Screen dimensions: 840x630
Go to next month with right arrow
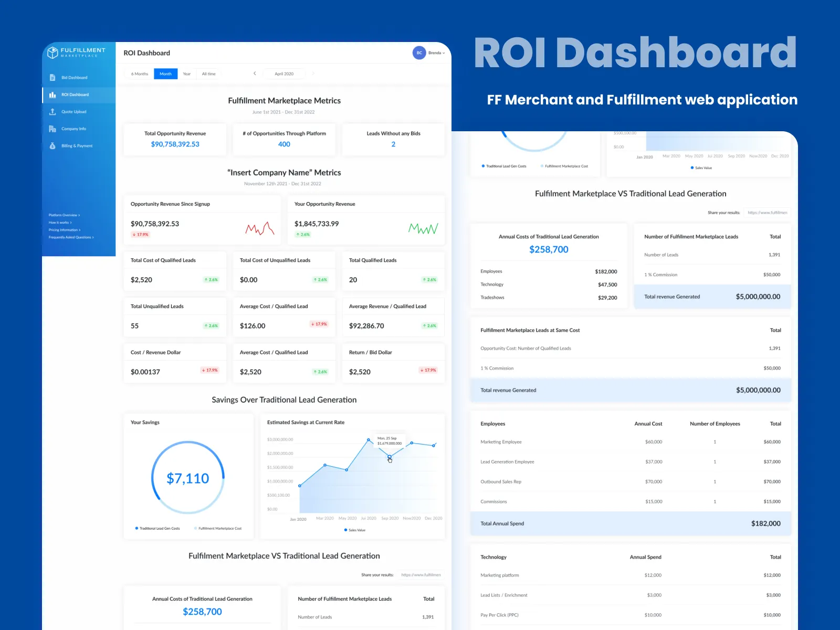pyautogui.click(x=313, y=73)
